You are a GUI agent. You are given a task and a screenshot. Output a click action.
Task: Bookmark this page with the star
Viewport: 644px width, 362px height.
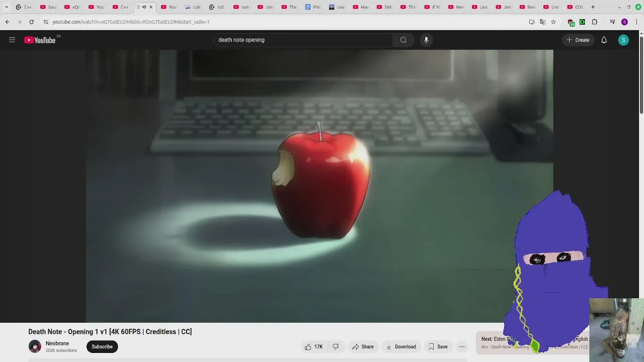click(553, 22)
